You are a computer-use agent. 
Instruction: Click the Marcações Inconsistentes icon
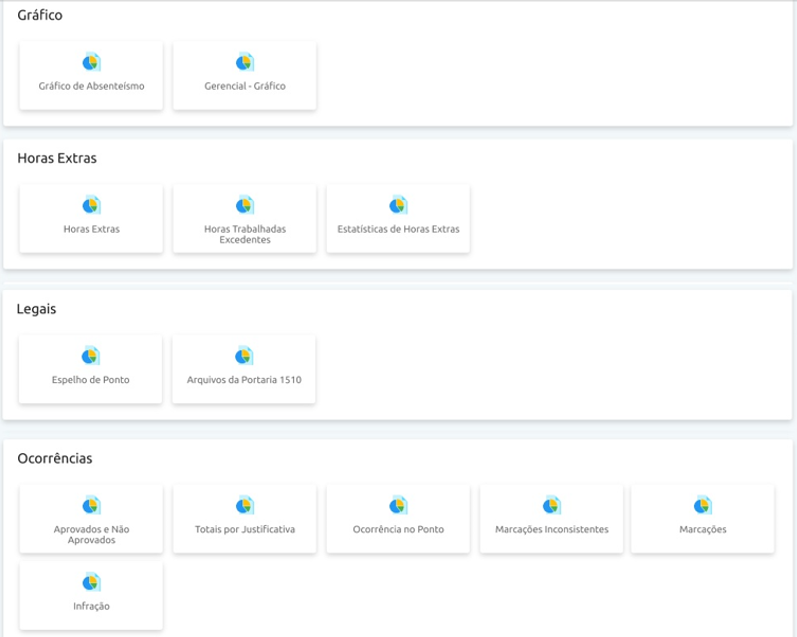(551, 506)
